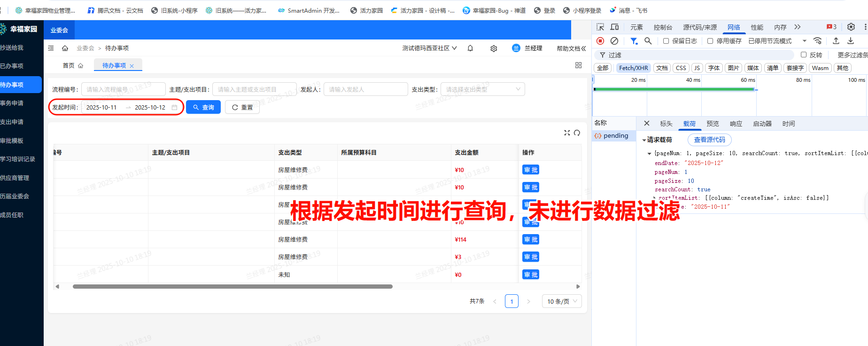This screenshot has height=346, width=868.
Task: Toggle the Fetch/XHR request filter
Action: pos(633,68)
